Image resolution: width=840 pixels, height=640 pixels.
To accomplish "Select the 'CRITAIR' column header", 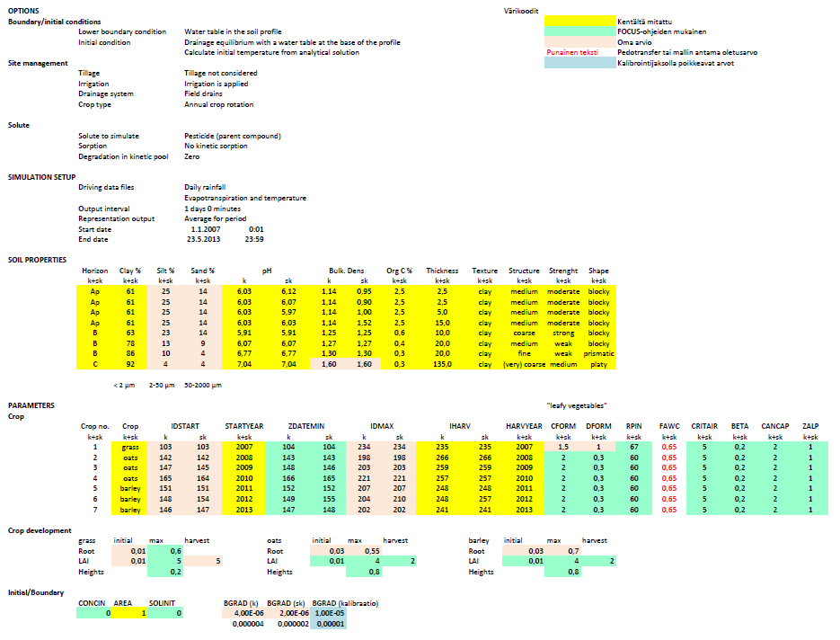I will click(x=704, y=426).
